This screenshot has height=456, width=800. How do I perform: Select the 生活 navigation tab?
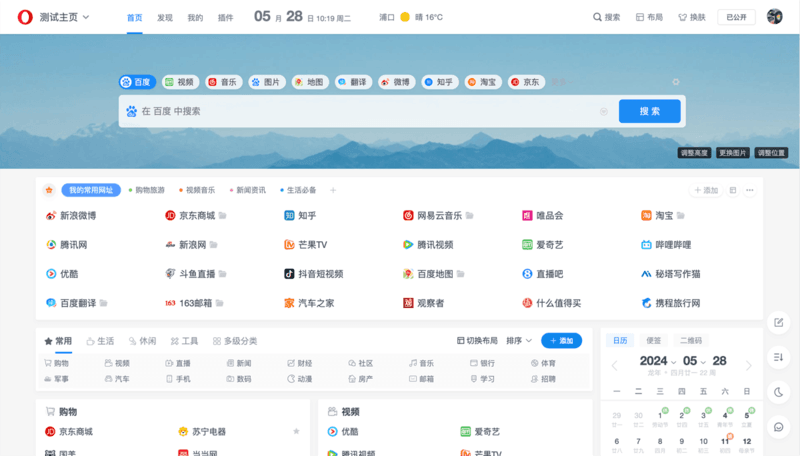pos(101,341)
